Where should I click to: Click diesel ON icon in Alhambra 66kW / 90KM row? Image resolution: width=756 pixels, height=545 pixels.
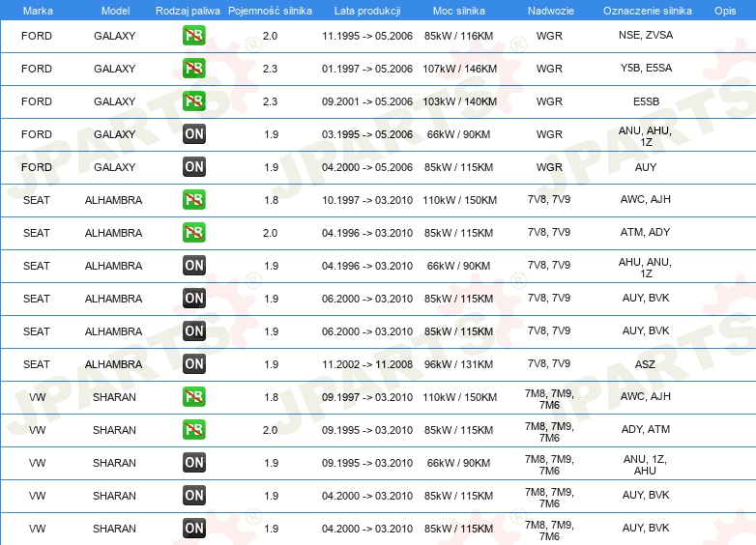[193, 265]
